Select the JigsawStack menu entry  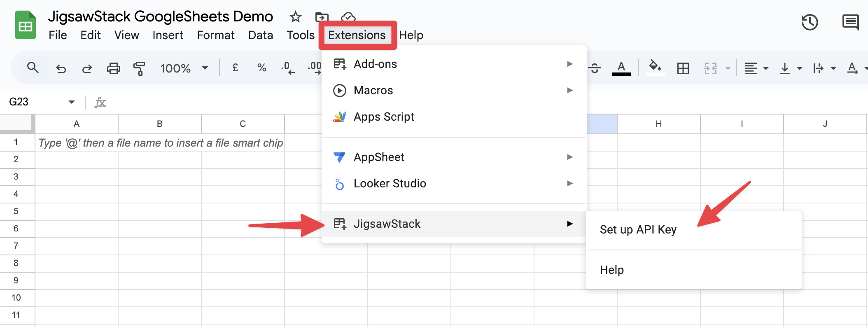pyautogui.click(x=454, y=224)
